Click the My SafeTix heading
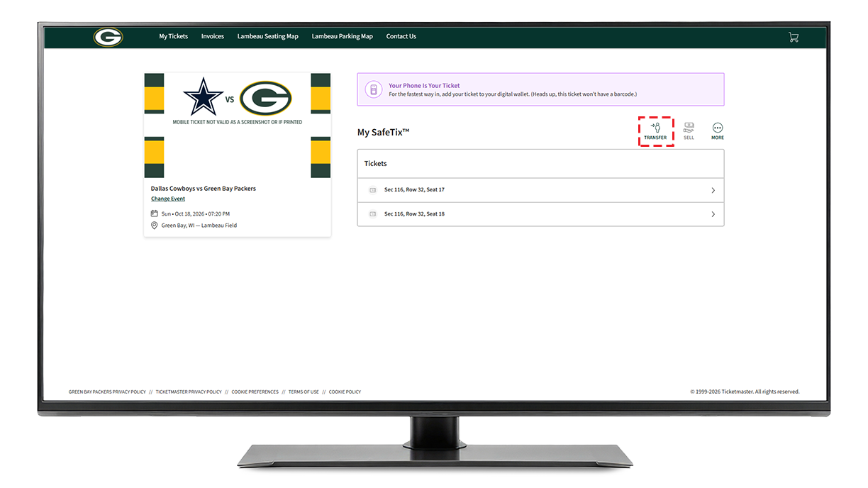The width and height of the screenshot is (868, 488). 384,133
